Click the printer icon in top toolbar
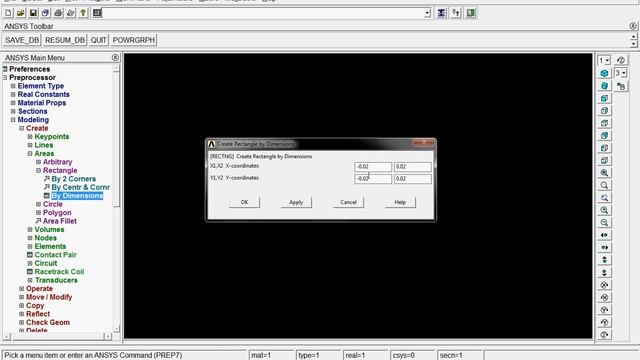 (x=58, y=13)
